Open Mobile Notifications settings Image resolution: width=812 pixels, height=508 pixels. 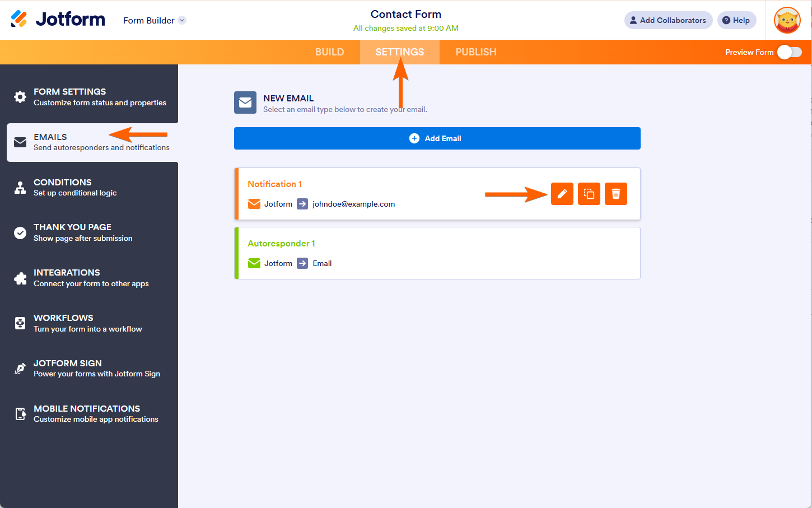point(89,414)
